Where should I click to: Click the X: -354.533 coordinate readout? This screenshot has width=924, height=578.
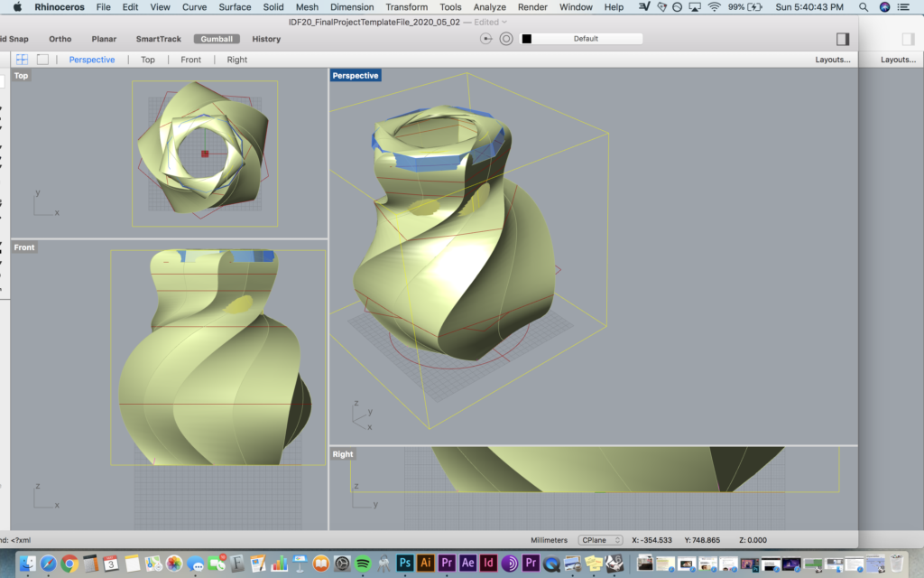(651, 540)
